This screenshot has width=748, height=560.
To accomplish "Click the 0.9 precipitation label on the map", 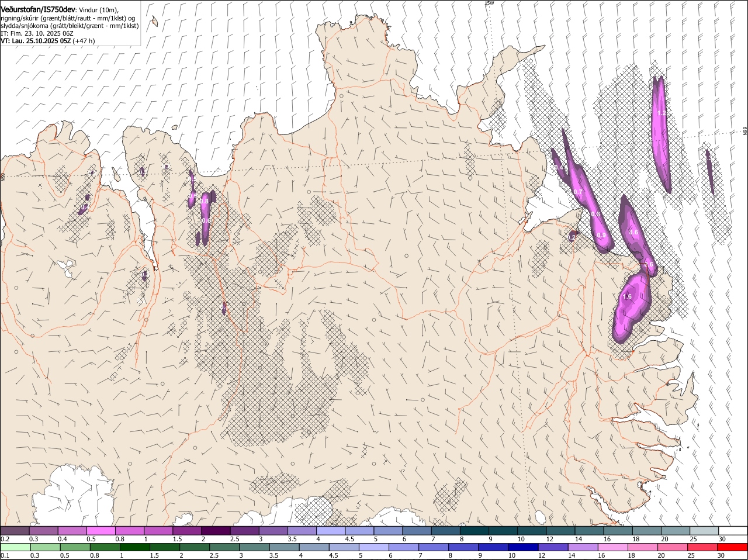I will coord(601,235).
